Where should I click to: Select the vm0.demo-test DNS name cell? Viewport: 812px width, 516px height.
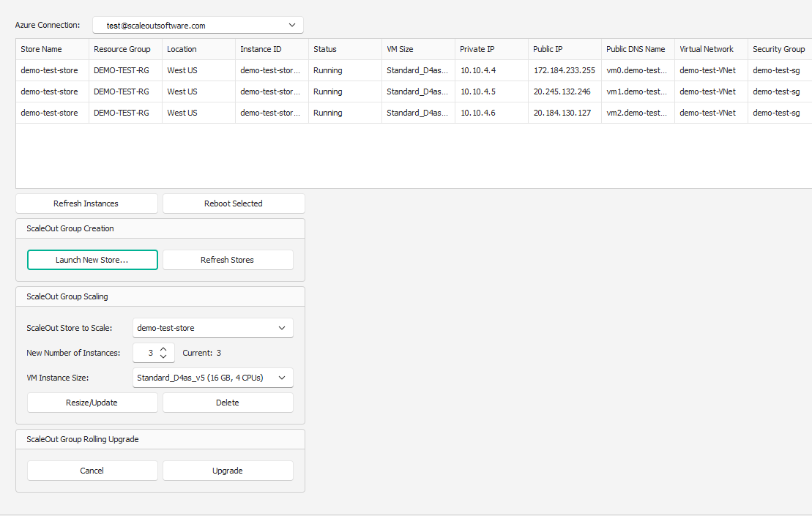tap(637, 70)
